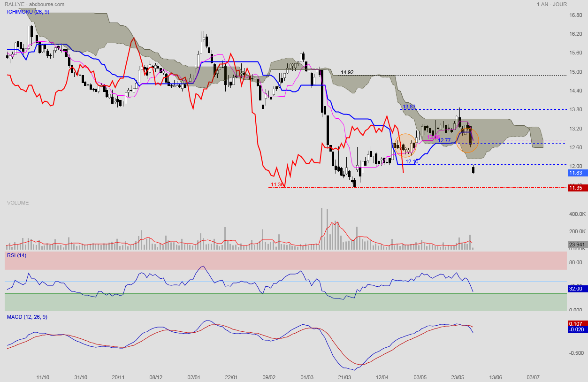The width and height of the screenshot is (588, 382).
Task: Click the 31/10 date axis label
Action: [81, 377]
